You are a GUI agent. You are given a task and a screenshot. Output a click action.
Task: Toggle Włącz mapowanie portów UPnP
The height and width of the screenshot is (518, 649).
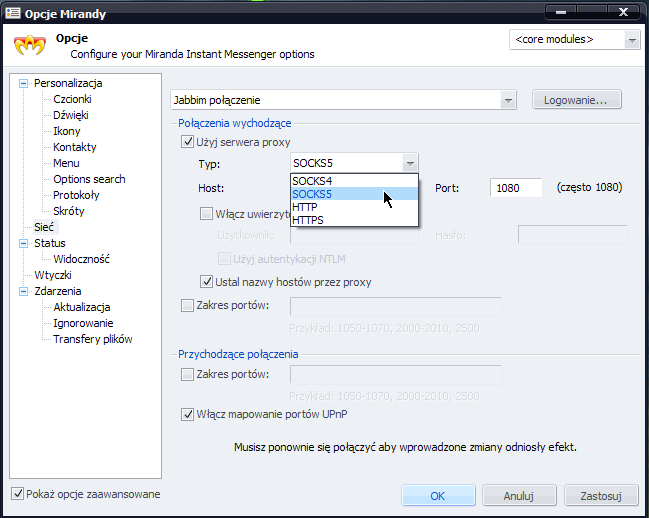(187, 414)
